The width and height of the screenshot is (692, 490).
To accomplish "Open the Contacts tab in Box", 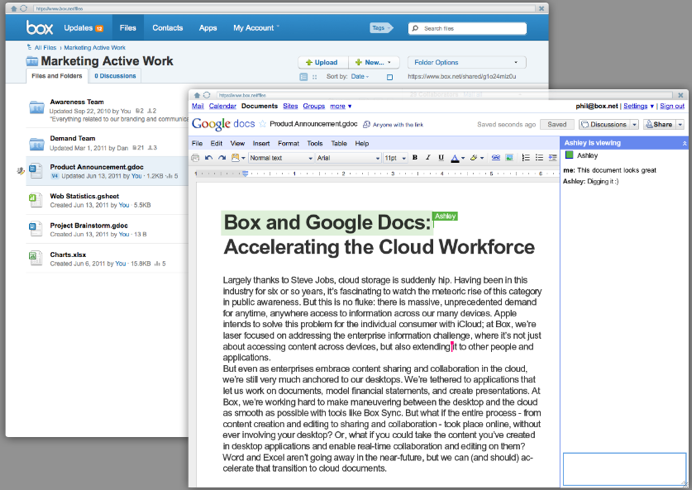I will (168, 28).
